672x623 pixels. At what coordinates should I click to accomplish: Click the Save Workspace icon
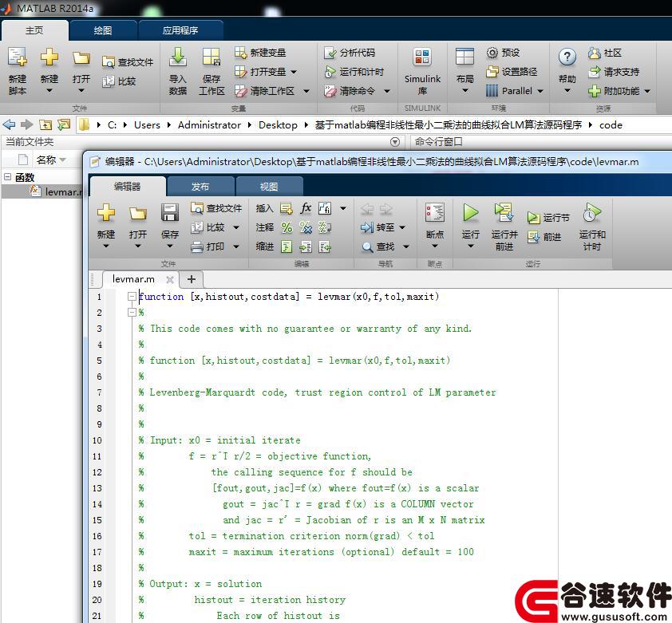211,57
